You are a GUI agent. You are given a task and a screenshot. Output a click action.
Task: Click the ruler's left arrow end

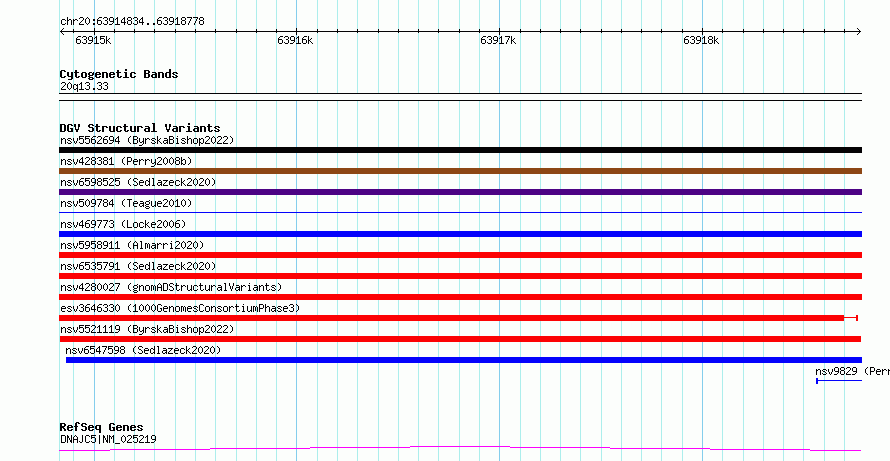[62, 32]
